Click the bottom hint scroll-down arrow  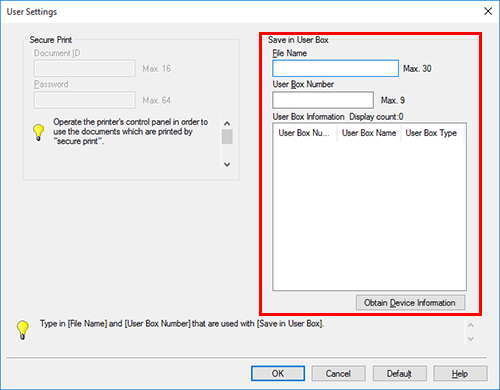pos(471,339)
